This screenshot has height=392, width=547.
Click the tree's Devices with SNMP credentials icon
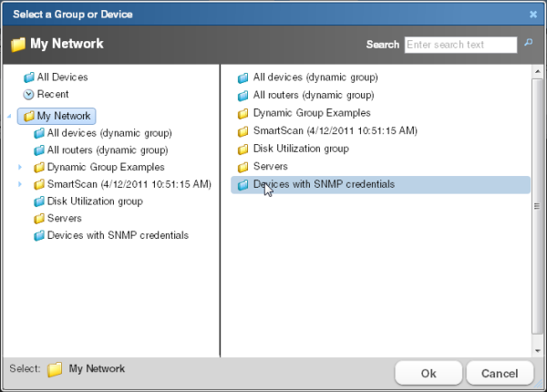point(38,235)
